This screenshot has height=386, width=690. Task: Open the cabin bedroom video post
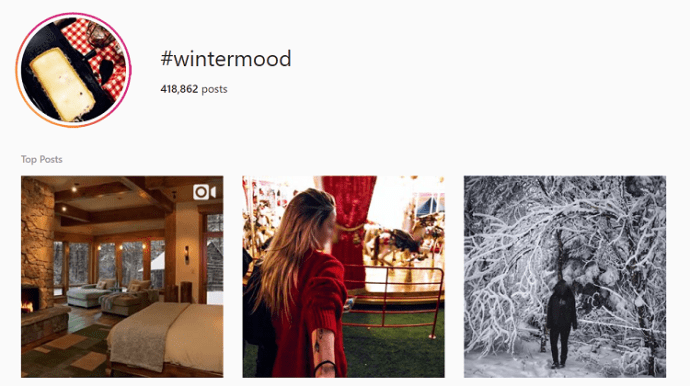click(x=122, y=276)
